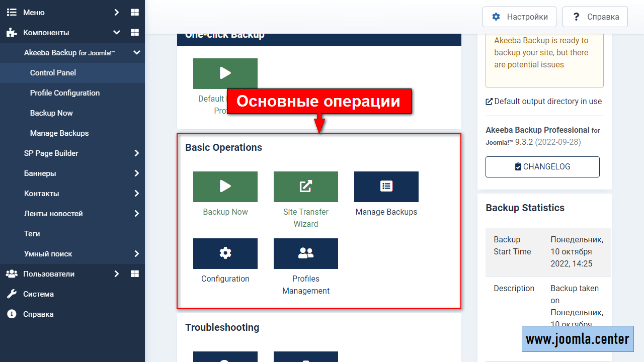Run One-click Backup default profile tile

[x=225, y=73]
